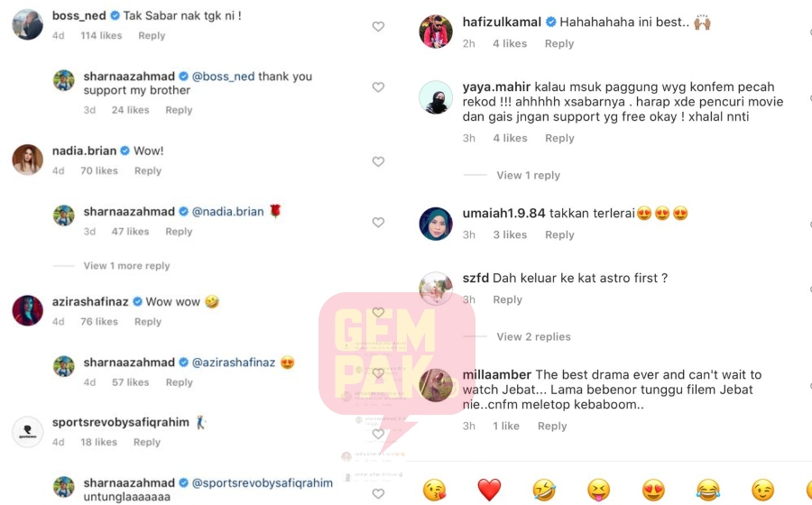This screenshot has width=812, height=505.
Task: Open boss_ned's profile picture
Action: (27, 24)
